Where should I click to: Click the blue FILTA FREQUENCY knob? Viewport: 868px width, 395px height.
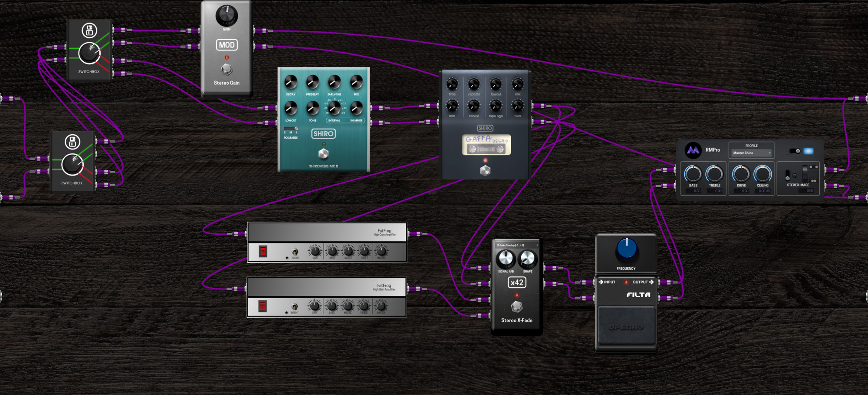click(x=626, y=249)
